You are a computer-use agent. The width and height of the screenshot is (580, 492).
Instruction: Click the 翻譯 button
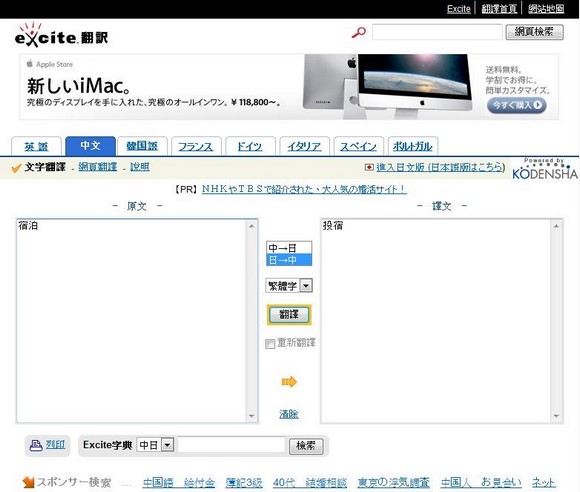289,315
